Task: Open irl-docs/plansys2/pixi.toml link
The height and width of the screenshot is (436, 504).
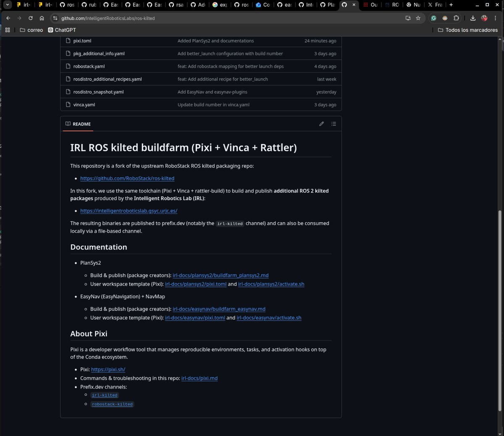Action: coord(196,284)
